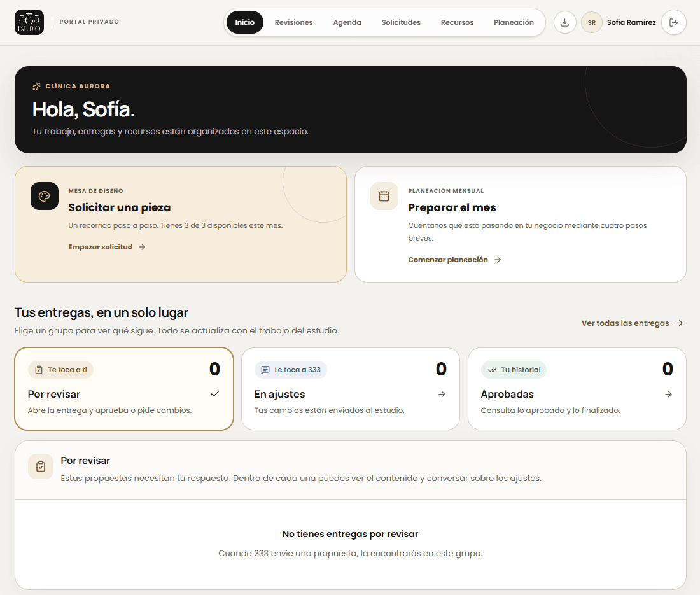
Task: Click the message icon in Le toca a 333 badge
Action: click(265, 370)
